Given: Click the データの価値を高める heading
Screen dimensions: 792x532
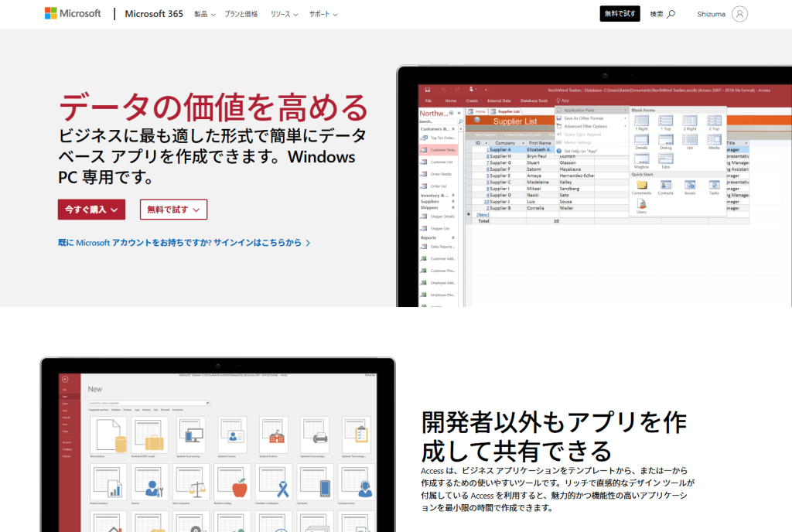Looking at the screenshot, I should tap(213, 107).
